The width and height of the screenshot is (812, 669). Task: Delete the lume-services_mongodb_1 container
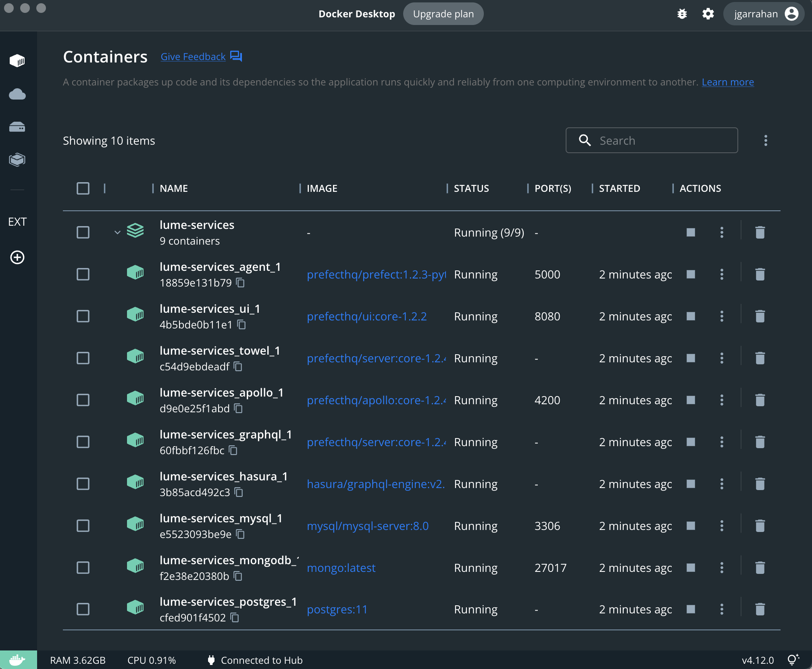[760, 567]
